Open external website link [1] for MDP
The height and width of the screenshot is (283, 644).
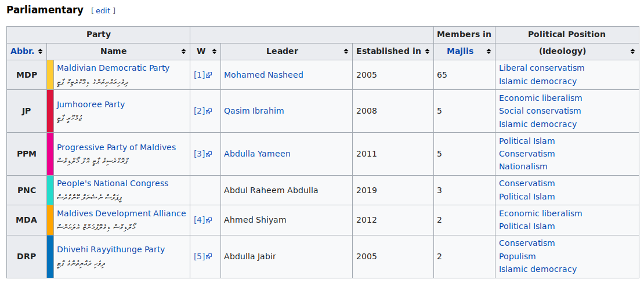(202, 75)
